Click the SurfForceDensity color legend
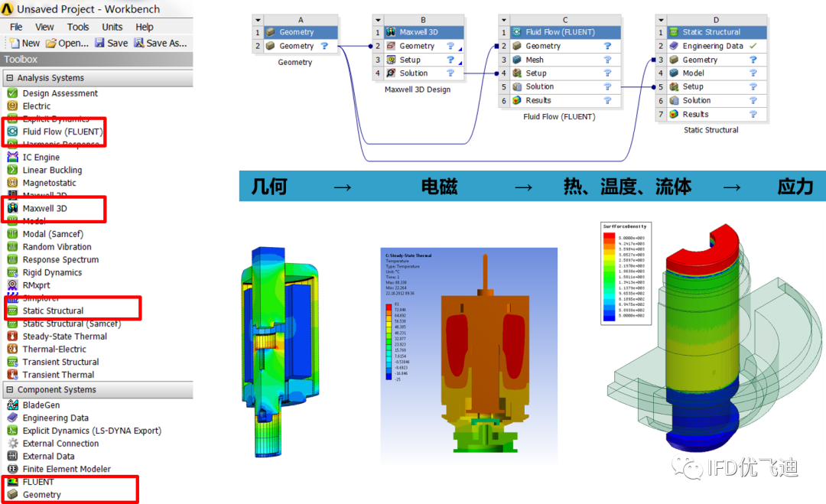Viewport: 826px width, 504px height. point(626,273)
